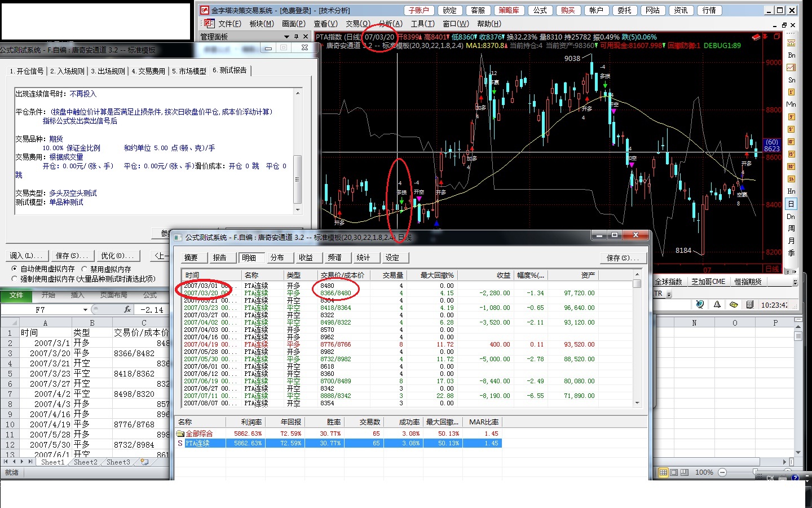Select 4. 交易费用 tab in test system
This screenshot has height=508, width=812.
click(x=148, y=71)
